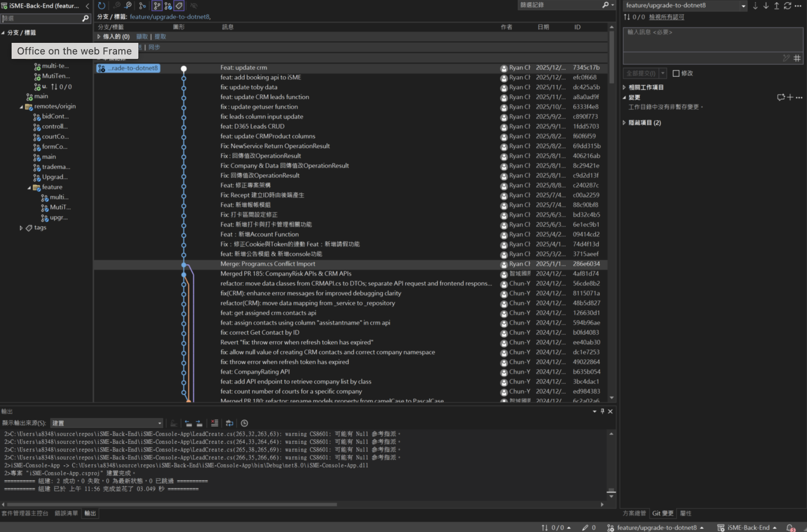Viewport: 807px width, 532px height.
Task: Click the Pull down-arrow icon in Git Changes
Action: 766,6
